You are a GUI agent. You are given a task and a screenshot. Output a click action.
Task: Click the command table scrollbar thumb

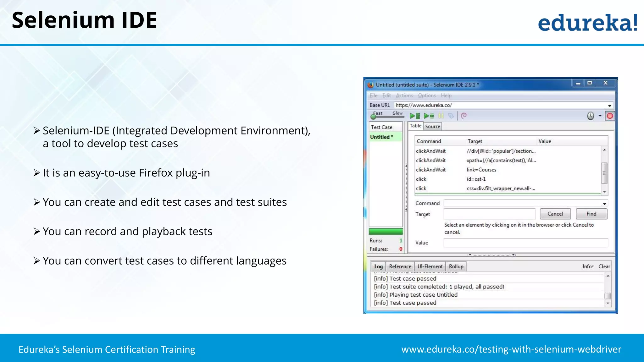tap(604, 173)
